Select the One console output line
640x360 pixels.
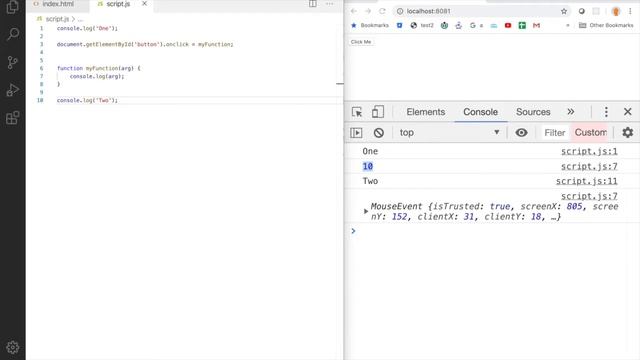(370, 151)
